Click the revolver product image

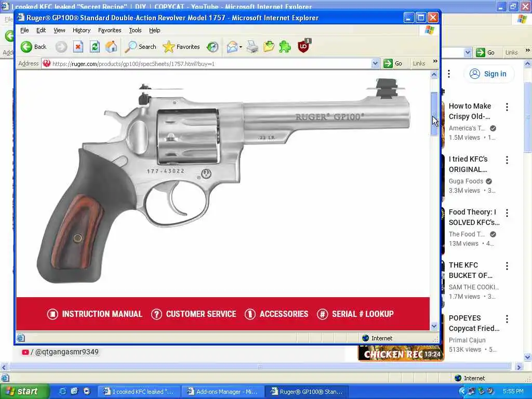(223, 181)
